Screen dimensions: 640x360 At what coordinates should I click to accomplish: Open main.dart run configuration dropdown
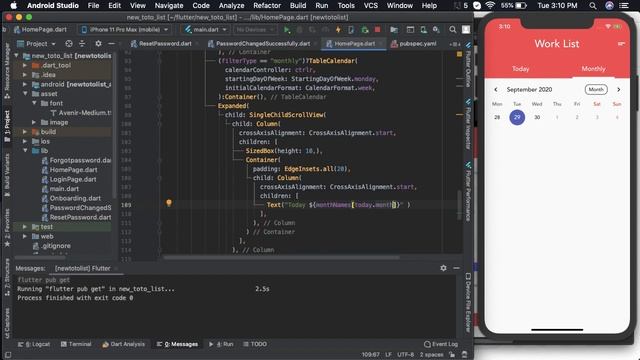click(205, 30)
